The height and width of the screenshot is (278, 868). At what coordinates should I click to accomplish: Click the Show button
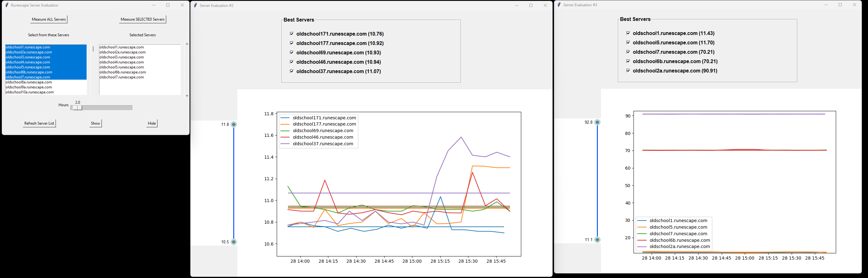(95, 123)
